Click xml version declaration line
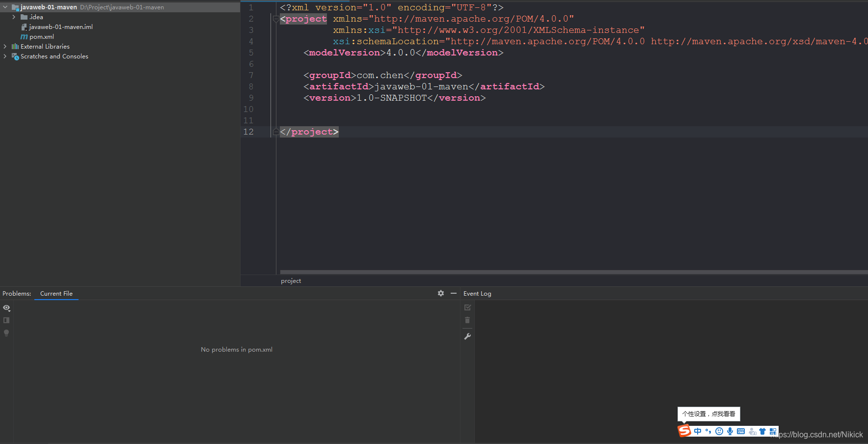868x444 pixels. 392,7
